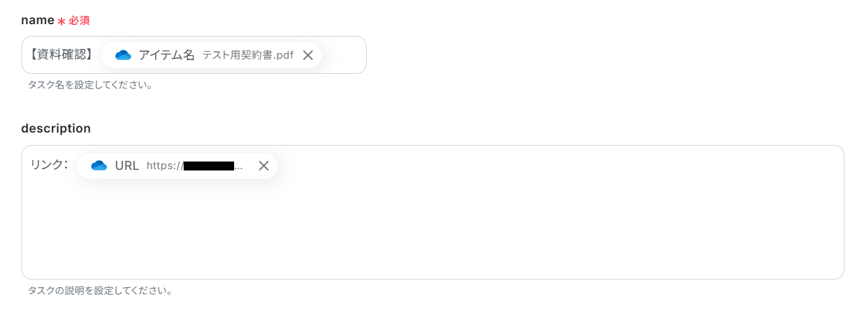Image resolution: width=868 pixels, height=312 pixels.
Task: Click the 必須 required marker
Action: pos(79,21)
